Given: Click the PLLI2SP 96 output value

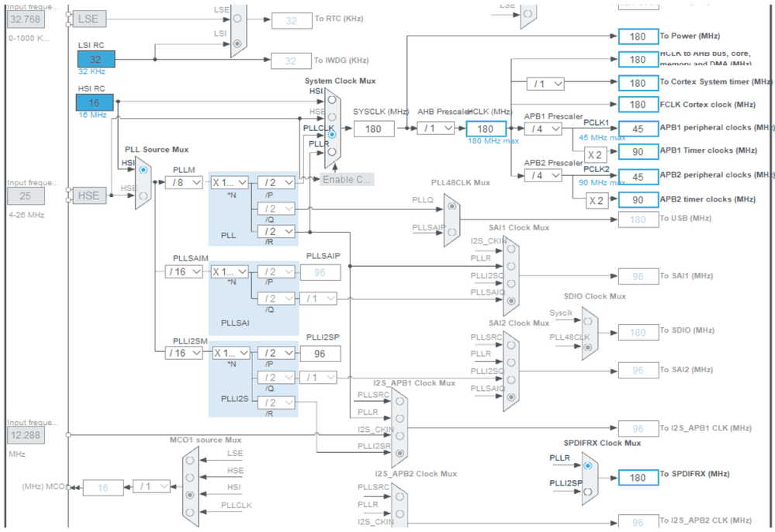Looking at the screenshot, I should point(320,354).
